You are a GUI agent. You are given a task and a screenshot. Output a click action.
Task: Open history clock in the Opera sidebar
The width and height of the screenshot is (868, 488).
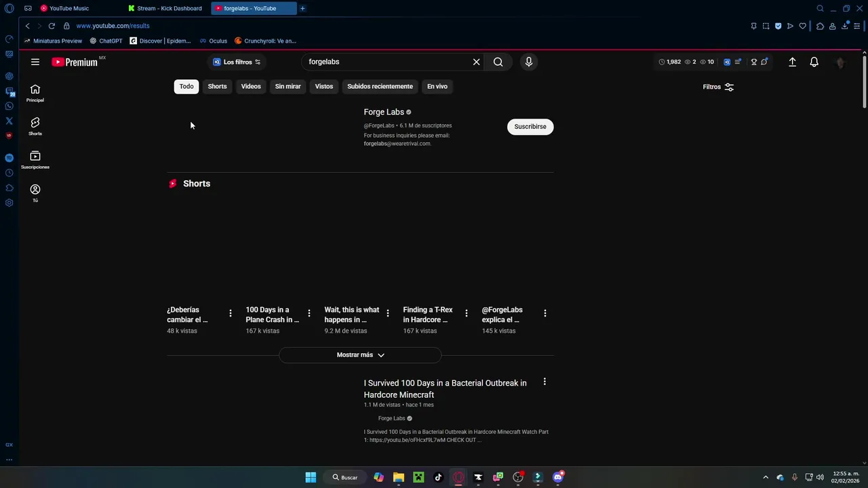9,173
